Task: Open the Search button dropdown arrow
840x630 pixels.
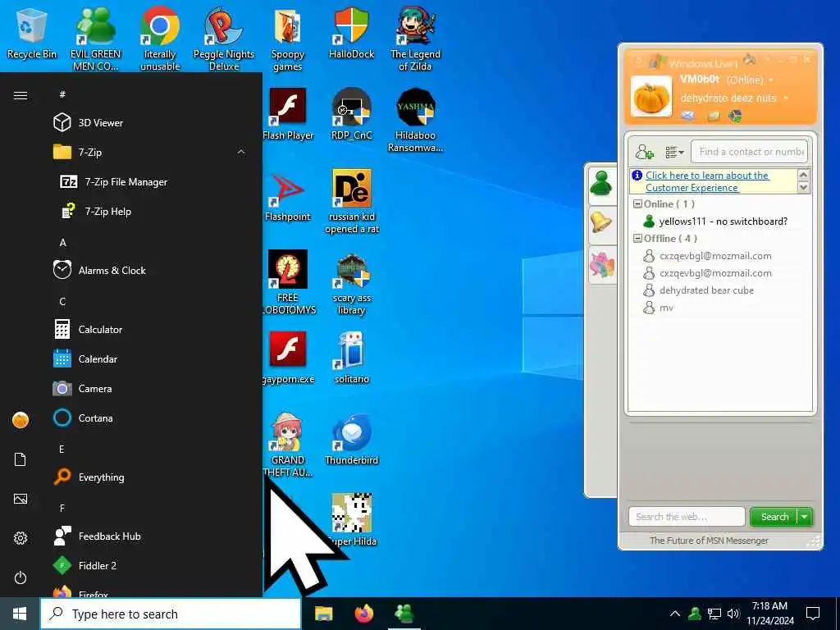Action: coord(805,517)
